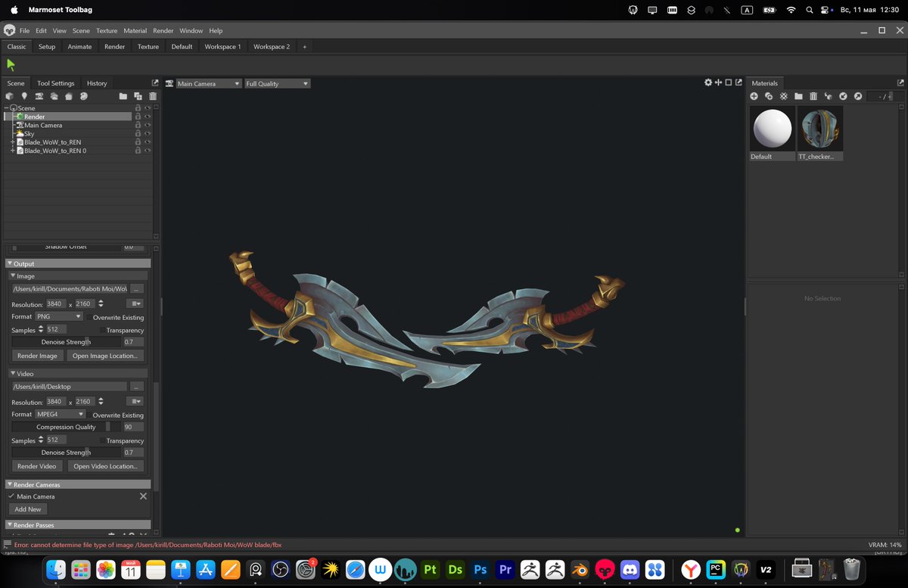Viewport: 908px width, 588px height.
Task: Click Open Video Location button
Action: (105, 466)
